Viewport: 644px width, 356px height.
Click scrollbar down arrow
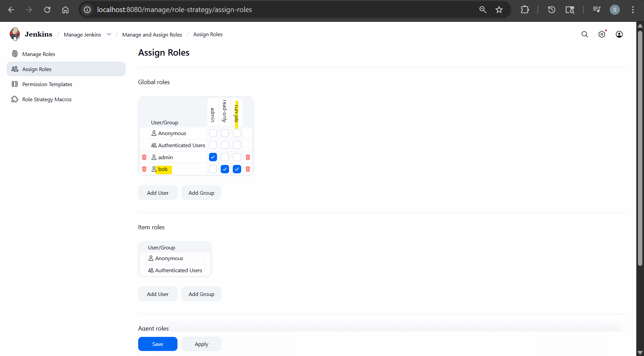[640, 353]
